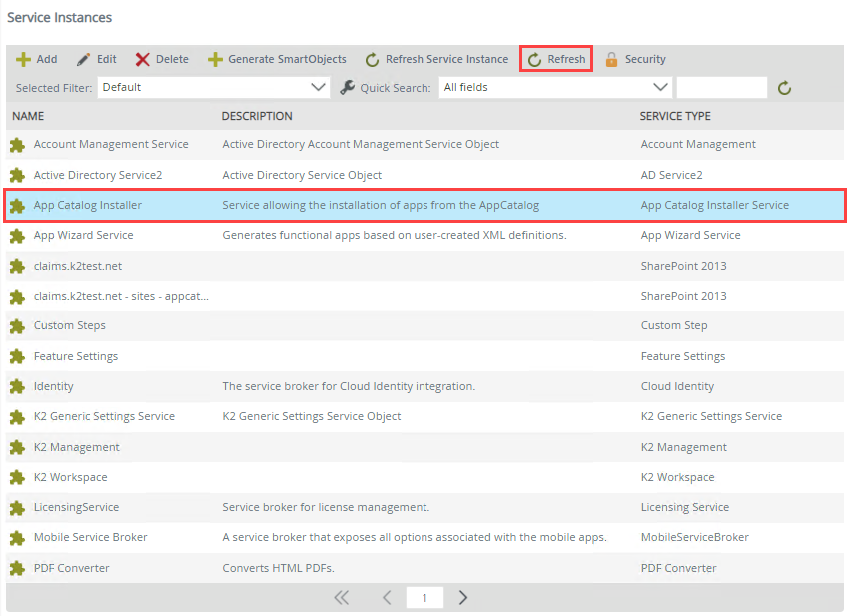
Task: Click the quick search text box
Action: 721,88
